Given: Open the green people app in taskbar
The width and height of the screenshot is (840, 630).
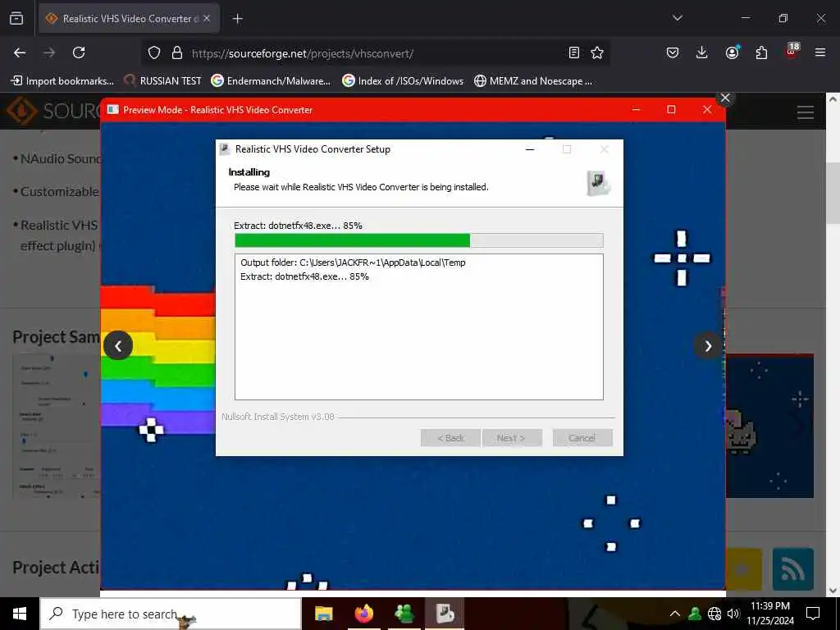Looking at the screenshot, I should click(404, 614).
